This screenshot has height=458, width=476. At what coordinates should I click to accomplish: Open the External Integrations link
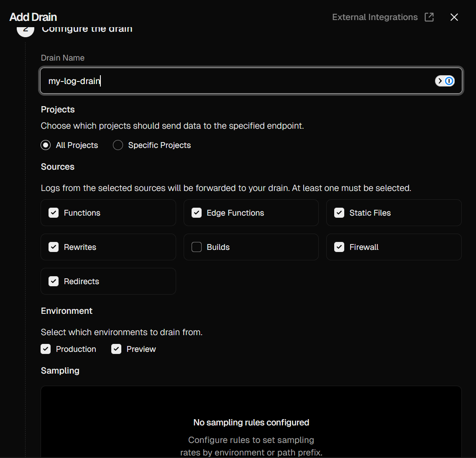[375, 17]
